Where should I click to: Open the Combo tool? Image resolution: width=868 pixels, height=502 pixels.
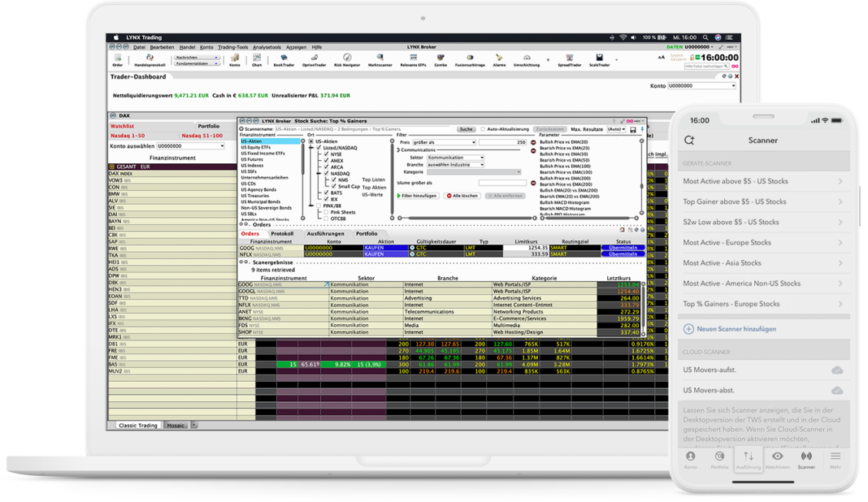pyautogui.click(x=441, y=60)
